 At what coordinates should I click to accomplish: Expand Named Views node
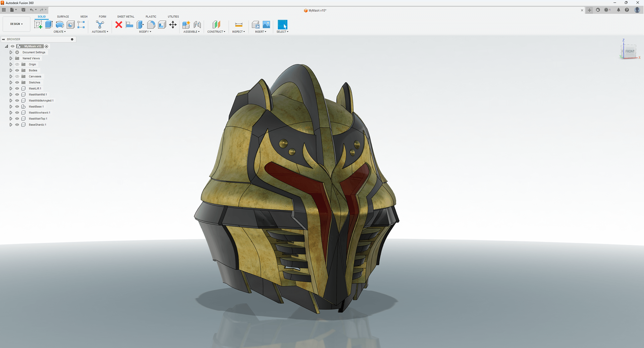pos(11,58)
